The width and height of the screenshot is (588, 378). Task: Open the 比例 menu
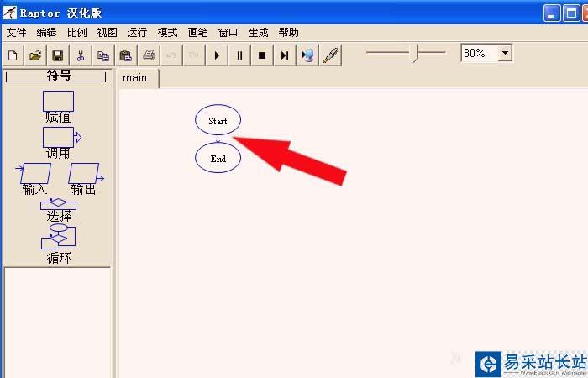[x=77, y=33]
